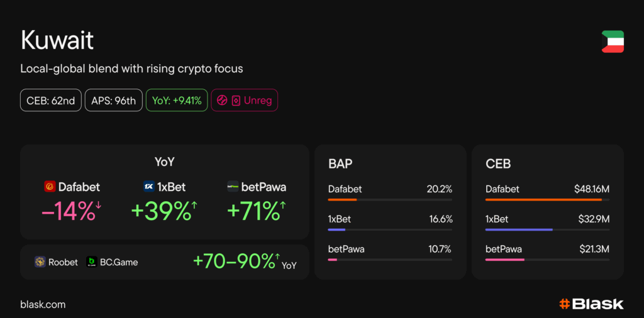Image resolution: width=644 pixels, height=318 pixels.
Task: Click the Kuwait title heading
Action: click(x=57, y=41)
